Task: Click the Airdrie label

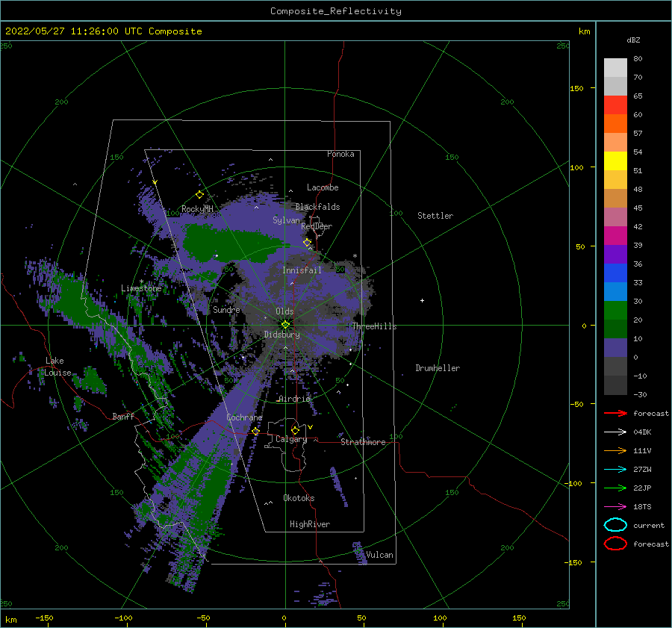Action: click(294, 399)
